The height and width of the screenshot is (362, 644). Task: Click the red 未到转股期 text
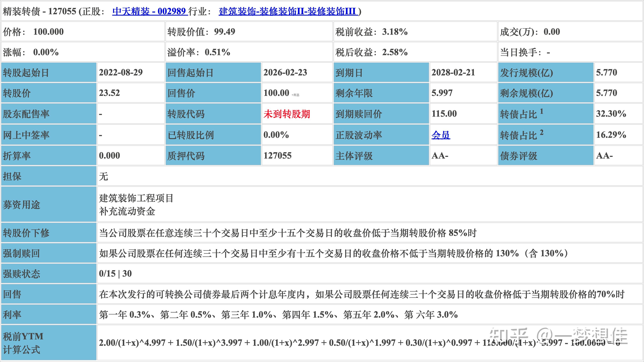click(x=287, y=114)
